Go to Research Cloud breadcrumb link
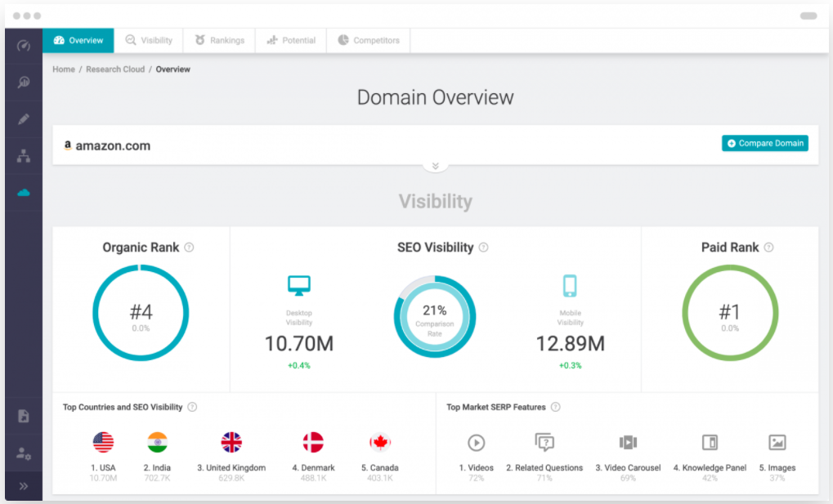The width and height of the screenshot is (833, 504). [x=115, y=69]
